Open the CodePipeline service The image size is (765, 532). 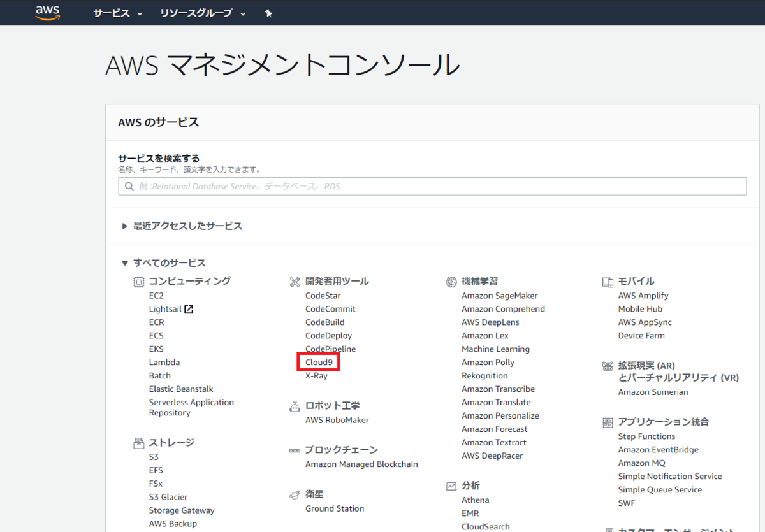[330, 349]
